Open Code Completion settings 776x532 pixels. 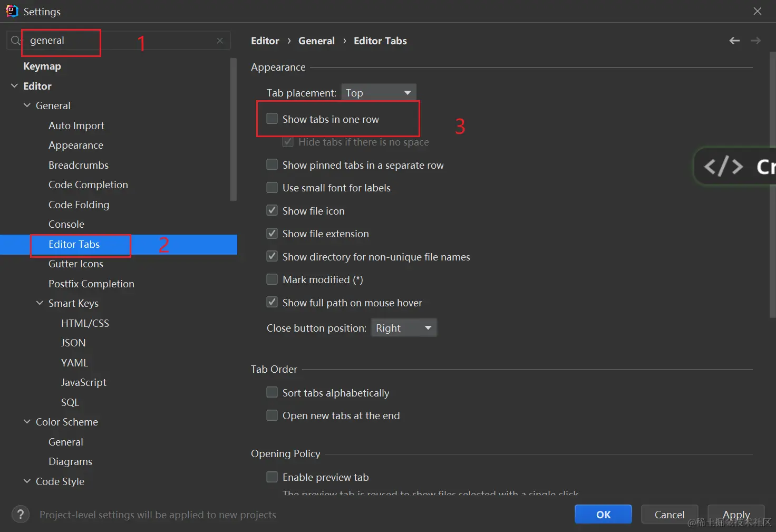(x=88, y=185)
